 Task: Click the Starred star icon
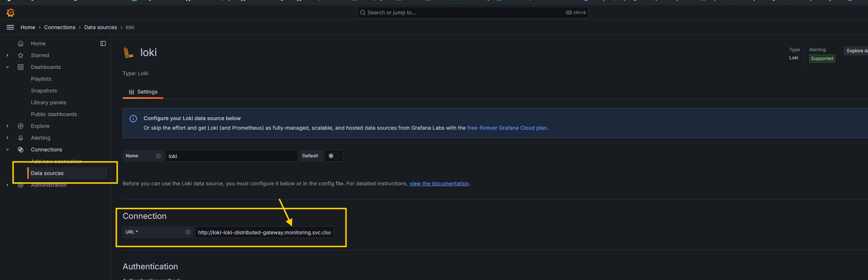point(21,55)
